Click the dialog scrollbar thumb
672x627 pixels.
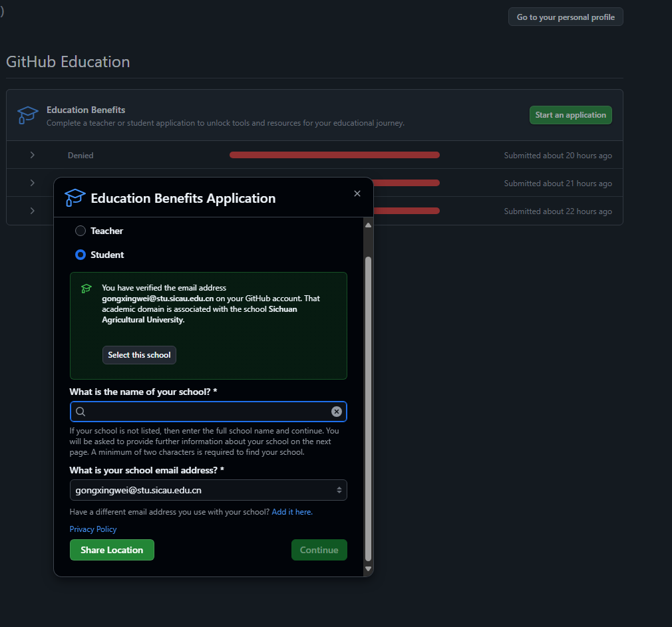368,408
